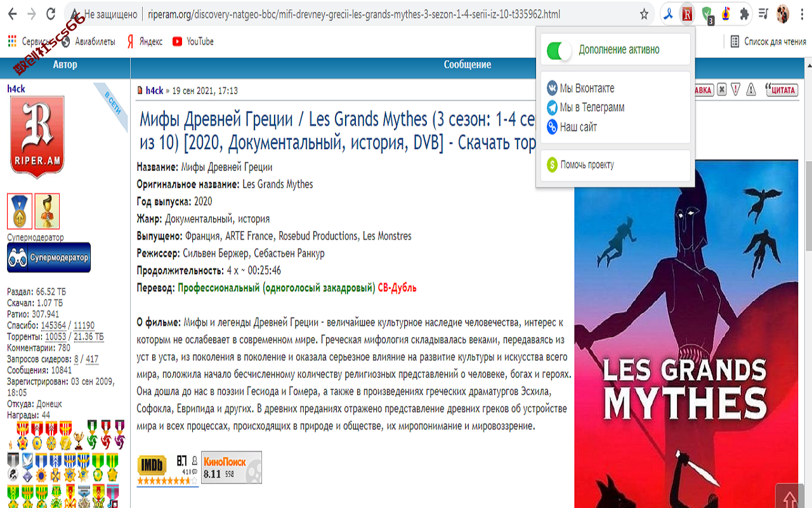
Task: Open the Яндекс bookmark
Action: pyautogui.click(x=145, y=41)
